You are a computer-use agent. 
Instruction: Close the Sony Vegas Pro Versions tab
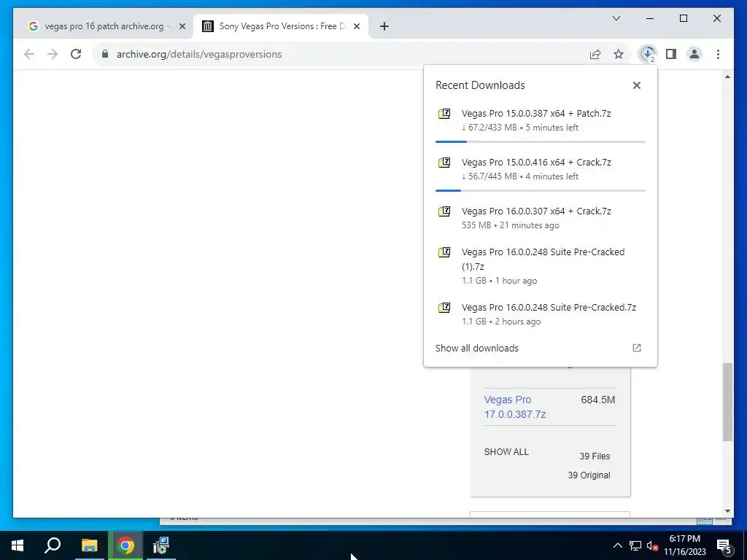tap(356, 26)
